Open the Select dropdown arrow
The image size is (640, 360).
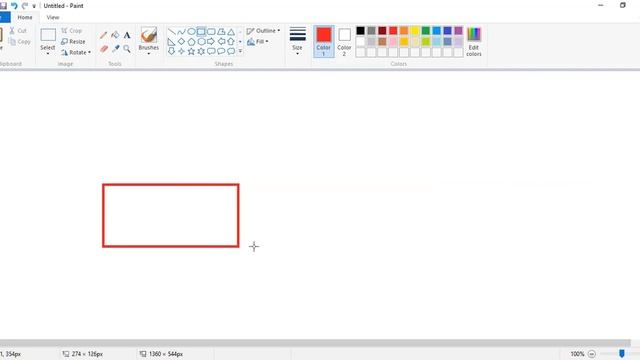pos(48,53)
